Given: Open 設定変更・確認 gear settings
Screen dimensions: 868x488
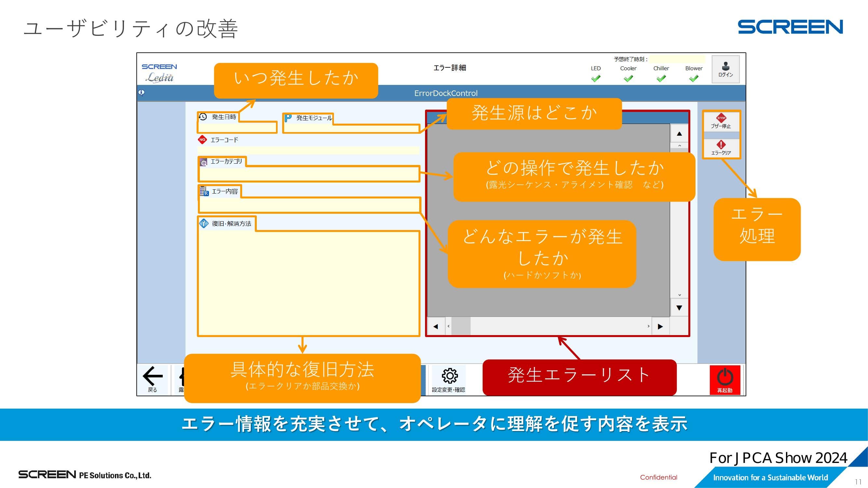Looking at the screenshot, I should (x=449, y=376).
